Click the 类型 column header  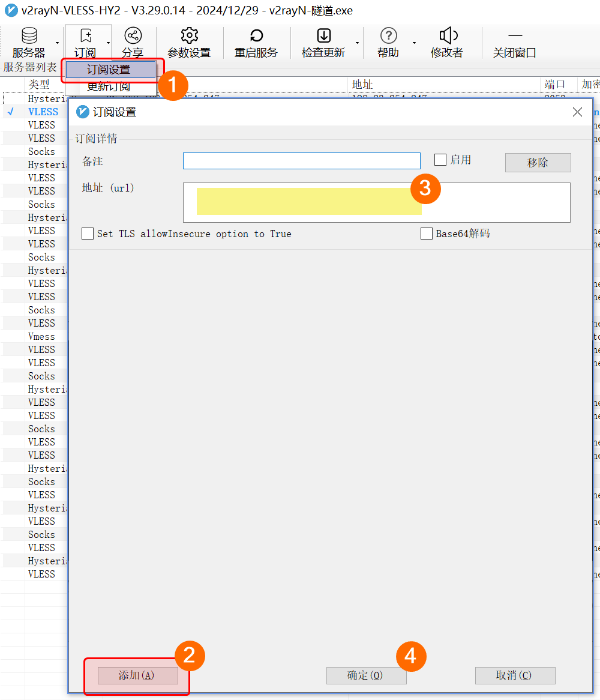tap(39, 84)
